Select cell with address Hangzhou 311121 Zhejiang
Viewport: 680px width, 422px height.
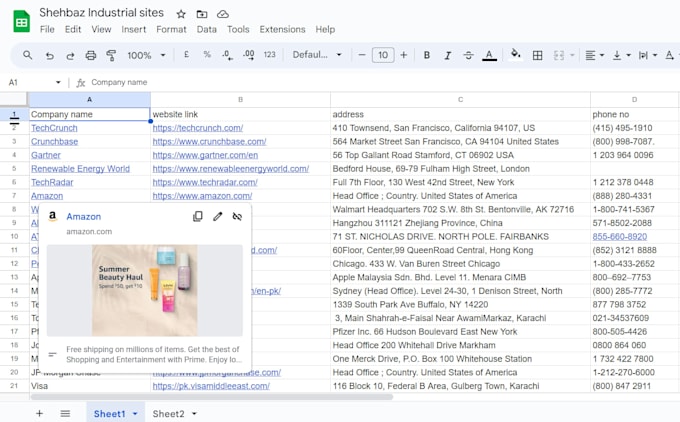click(460, 223)
